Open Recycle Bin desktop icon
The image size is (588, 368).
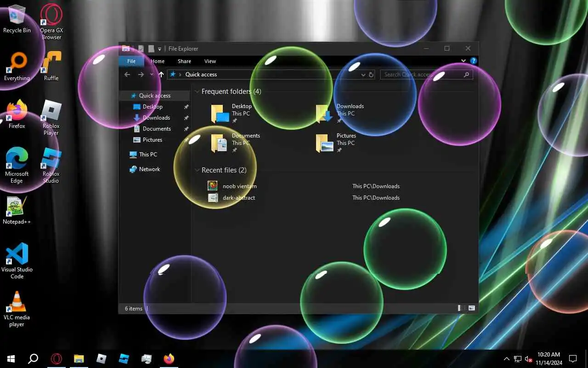[17, 19]
